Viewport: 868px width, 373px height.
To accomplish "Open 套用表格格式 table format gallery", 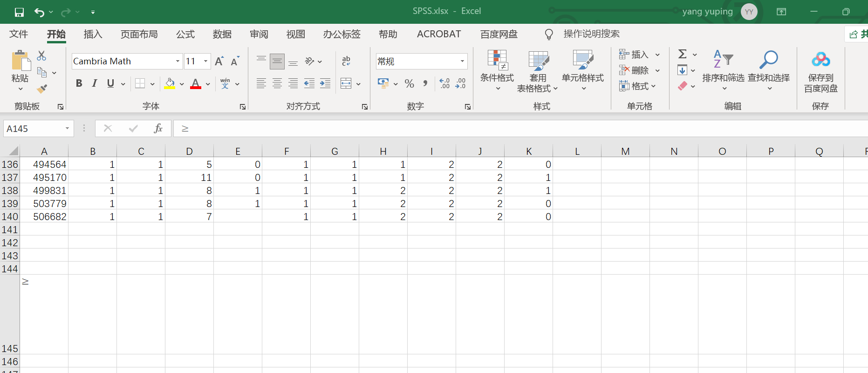I will coord(537,71).
